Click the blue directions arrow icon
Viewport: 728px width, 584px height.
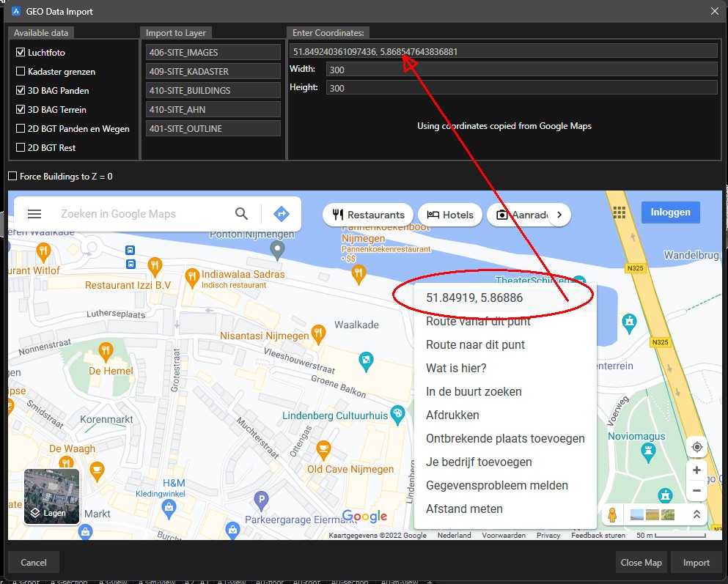281,214
